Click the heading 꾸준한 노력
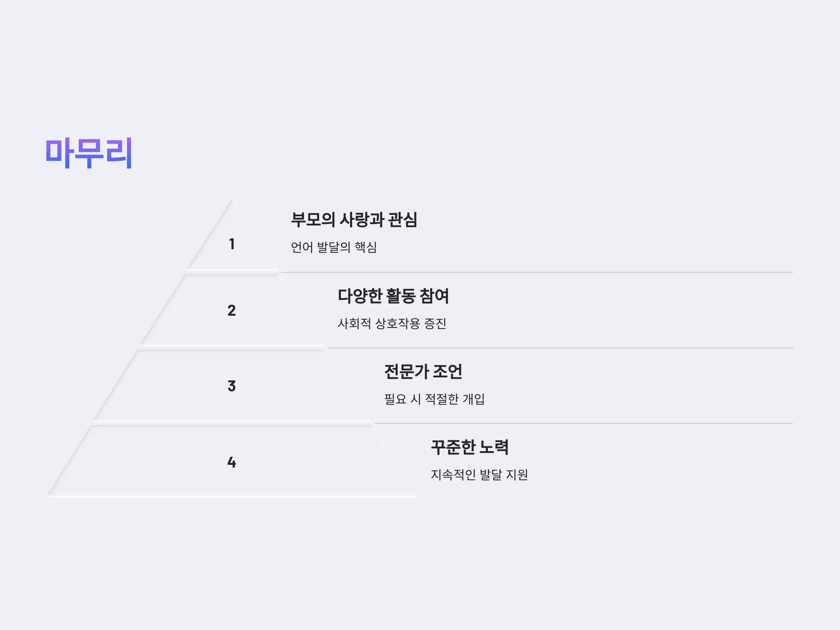This screenshot has height=630, width=840. coord(470,447)
